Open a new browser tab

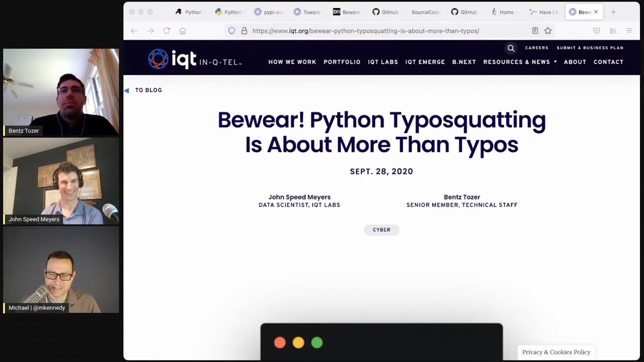(x=613, y=12)
